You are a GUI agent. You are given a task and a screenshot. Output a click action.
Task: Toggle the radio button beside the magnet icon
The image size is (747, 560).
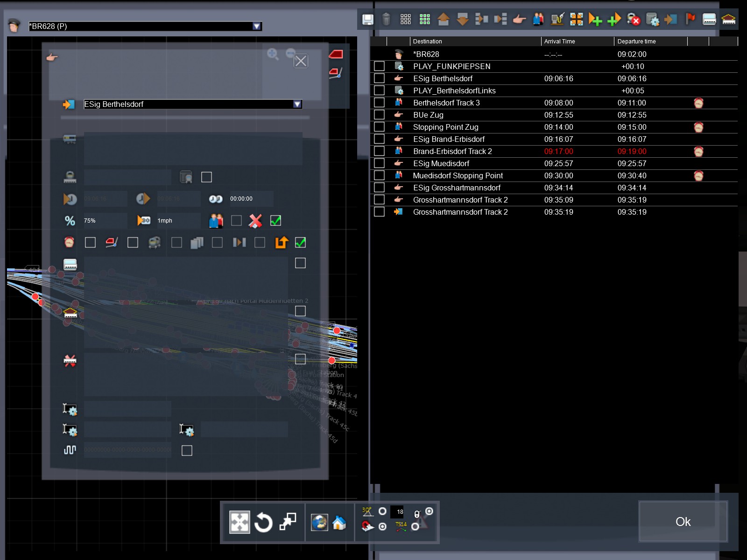[382, 526]
